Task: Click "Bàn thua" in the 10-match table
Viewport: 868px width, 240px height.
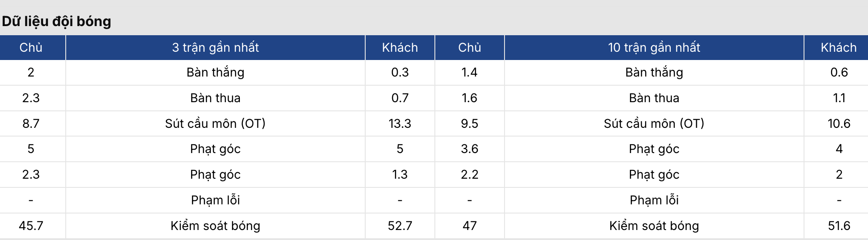Action: pos(654,98)
